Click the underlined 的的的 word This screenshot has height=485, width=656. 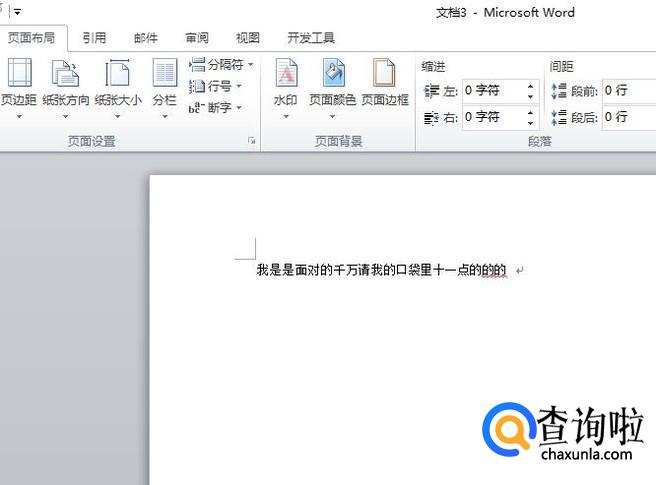(494, 270)
